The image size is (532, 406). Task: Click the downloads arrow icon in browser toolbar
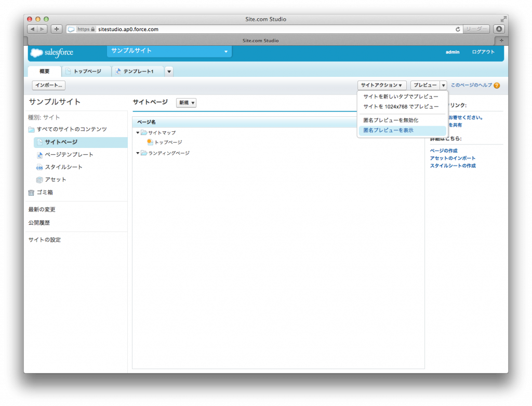pyautogui.click(x=498, y=29)
